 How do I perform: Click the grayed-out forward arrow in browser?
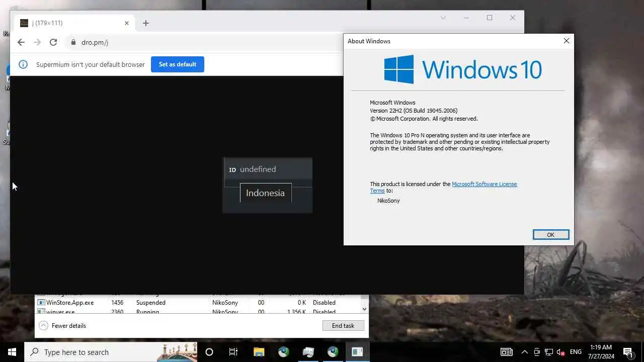click(37, 42)
